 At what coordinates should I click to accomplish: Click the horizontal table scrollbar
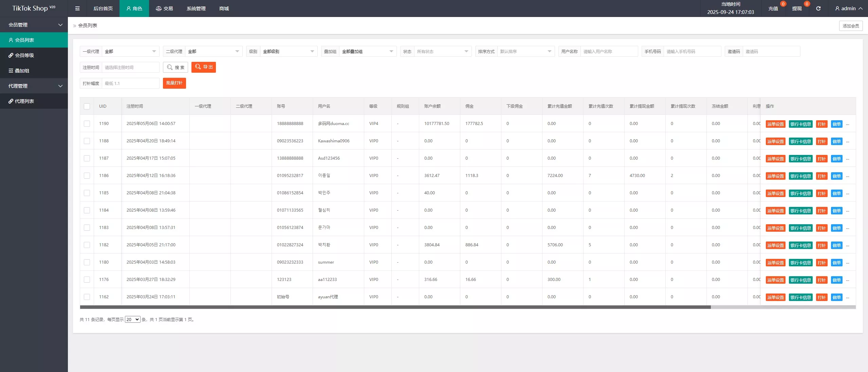tap(395, 307)
